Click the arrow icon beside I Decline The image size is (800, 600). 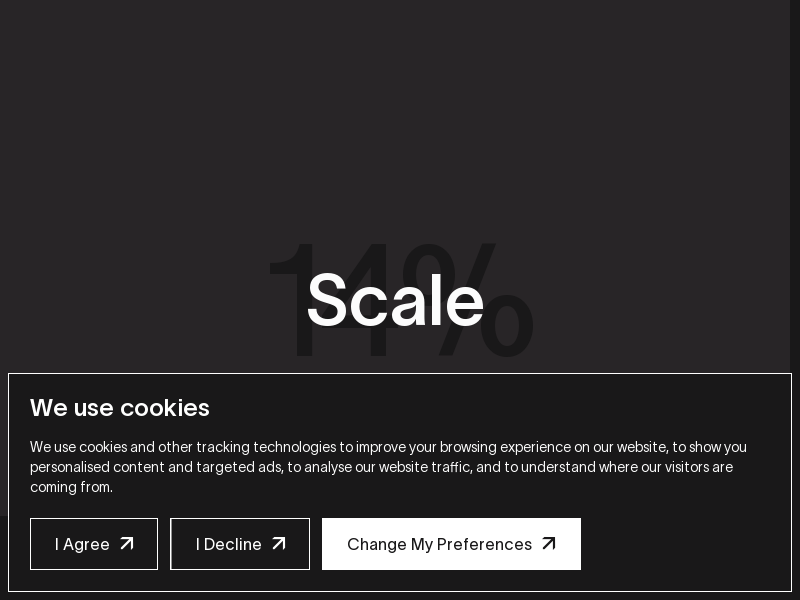click(279, 543)
